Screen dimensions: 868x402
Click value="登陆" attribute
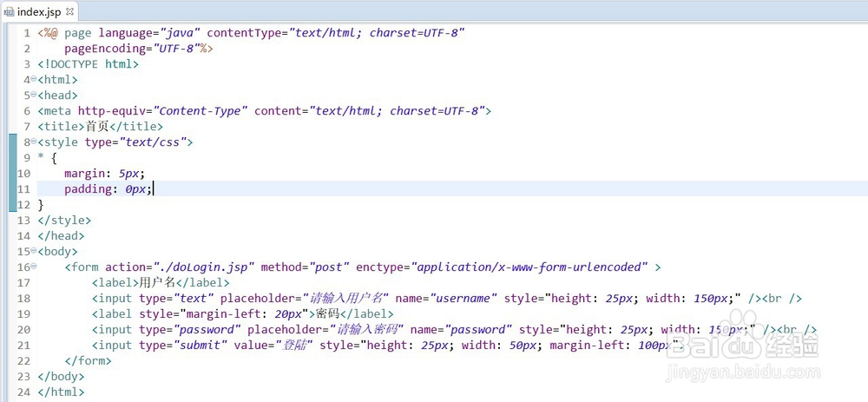tap(274, 345)
